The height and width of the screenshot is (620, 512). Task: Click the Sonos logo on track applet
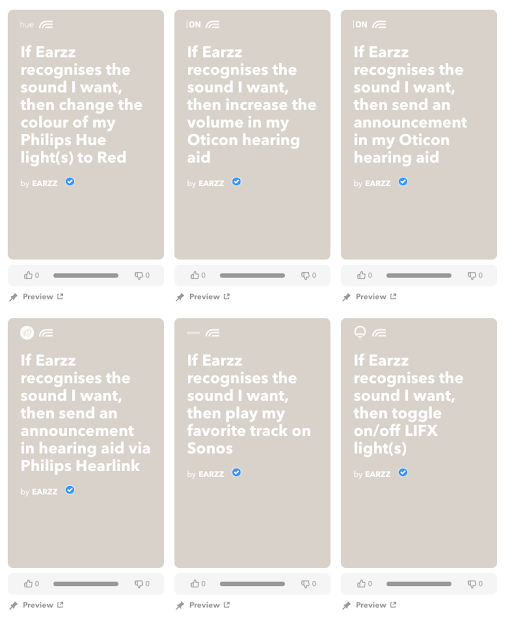click(x=193, y=333)
